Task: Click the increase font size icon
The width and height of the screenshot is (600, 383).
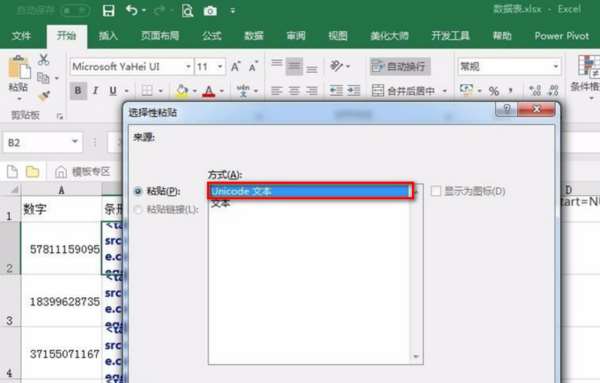Action: coord(235,67)
